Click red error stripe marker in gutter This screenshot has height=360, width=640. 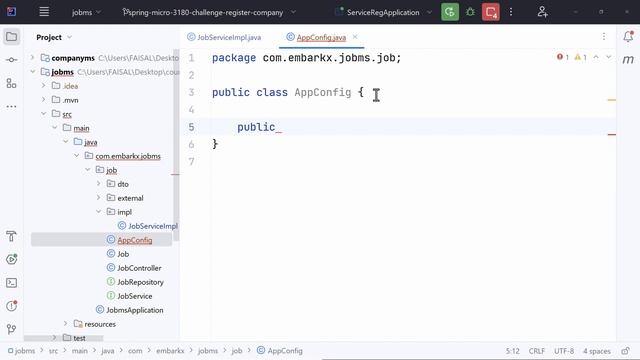tap(611, 134)
